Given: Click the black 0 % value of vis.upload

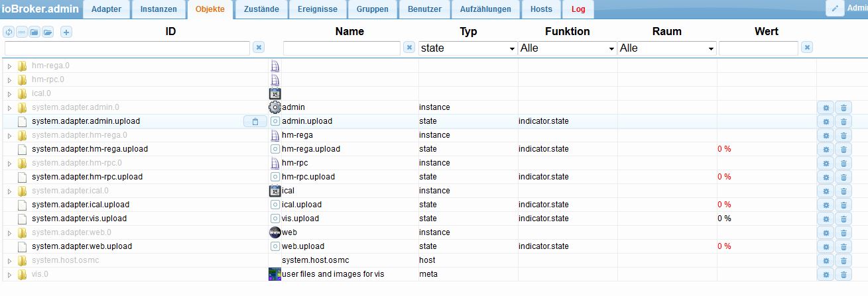Looking at the screenshot, I should [x=724, y=219].
